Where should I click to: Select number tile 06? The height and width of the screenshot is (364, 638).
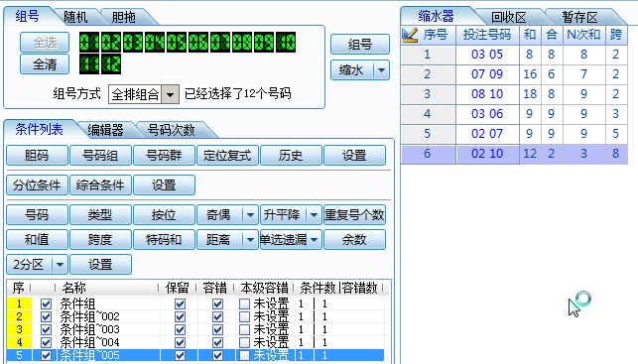[x=198, y=43]
